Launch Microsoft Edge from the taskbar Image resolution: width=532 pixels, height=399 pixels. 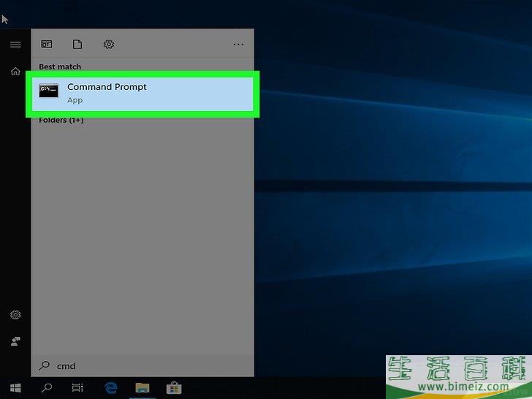tap(111, 387)
